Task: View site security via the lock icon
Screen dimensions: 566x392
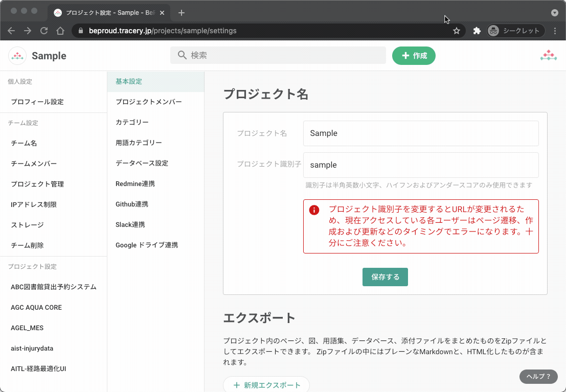Action: coord(80,31)
